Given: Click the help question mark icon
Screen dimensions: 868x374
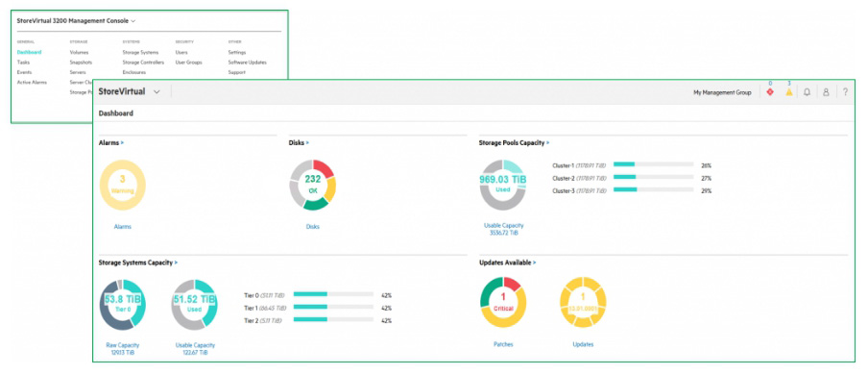Looking at the screenshot, I should [x=845, y=92].
